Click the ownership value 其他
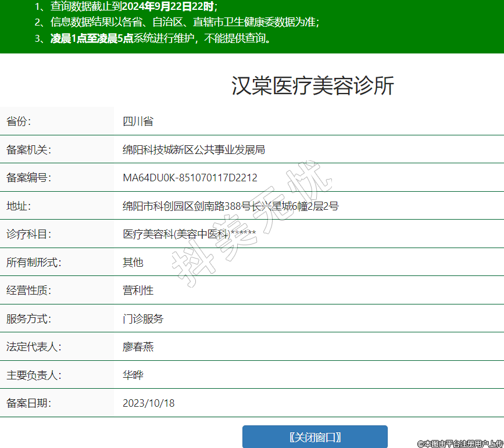The width and height of the screenshot is (504, 448). coord(133,262)
